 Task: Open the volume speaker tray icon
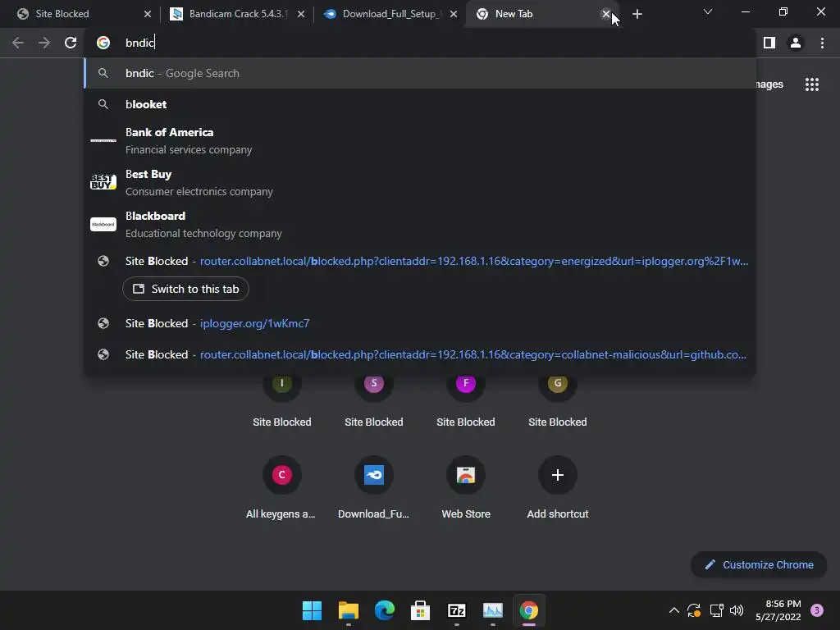(737, 610)
